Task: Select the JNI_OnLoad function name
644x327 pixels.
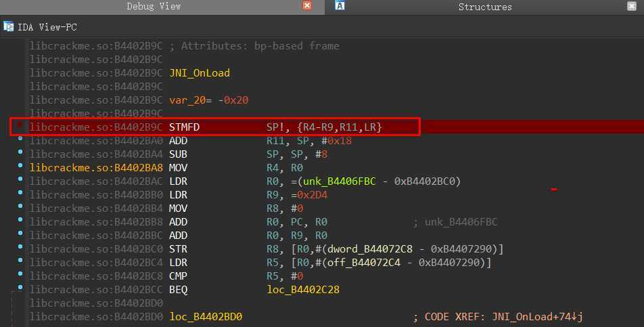Action: click(x=199, y=73)
